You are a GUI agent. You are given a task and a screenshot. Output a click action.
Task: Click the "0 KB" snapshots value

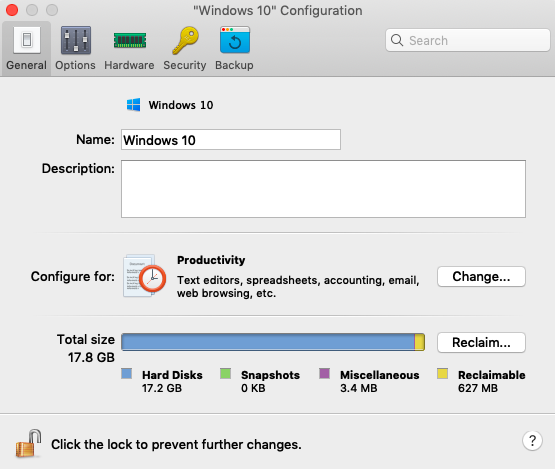pos(253,388)
